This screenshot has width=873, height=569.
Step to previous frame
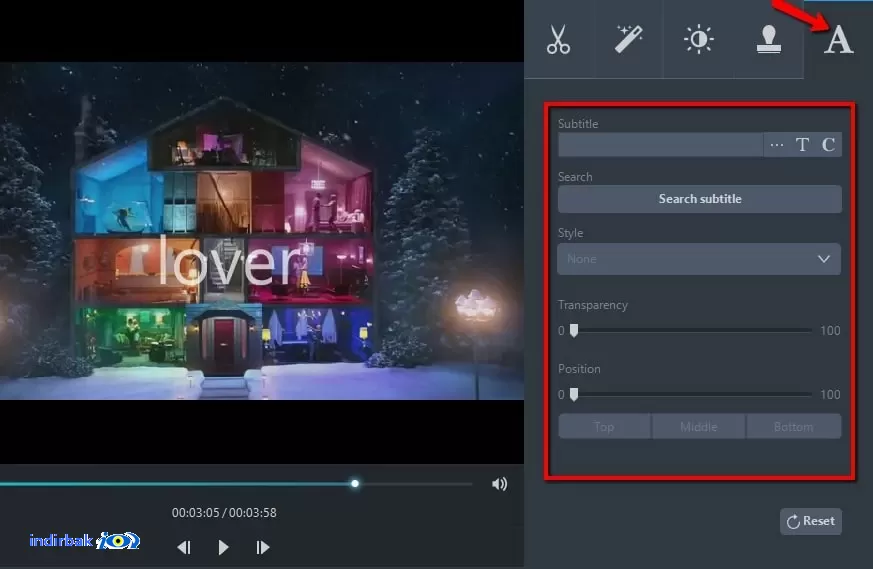(184, 547)
